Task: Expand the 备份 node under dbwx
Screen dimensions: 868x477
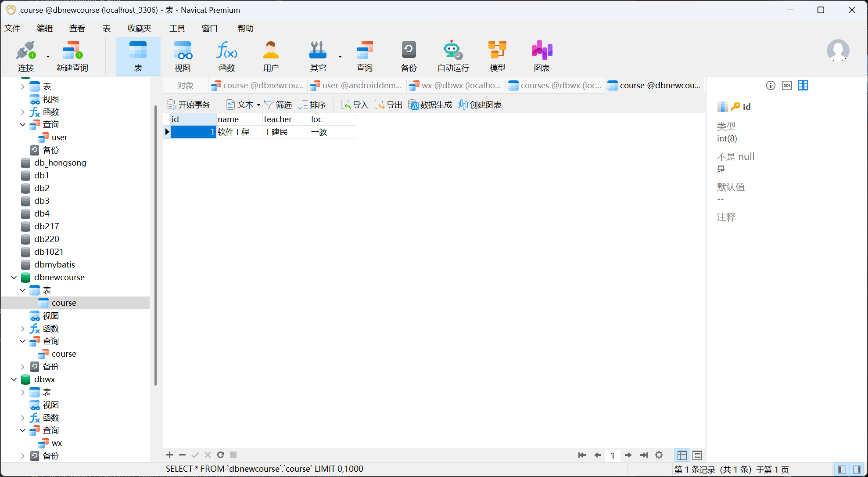Action: 22,456
